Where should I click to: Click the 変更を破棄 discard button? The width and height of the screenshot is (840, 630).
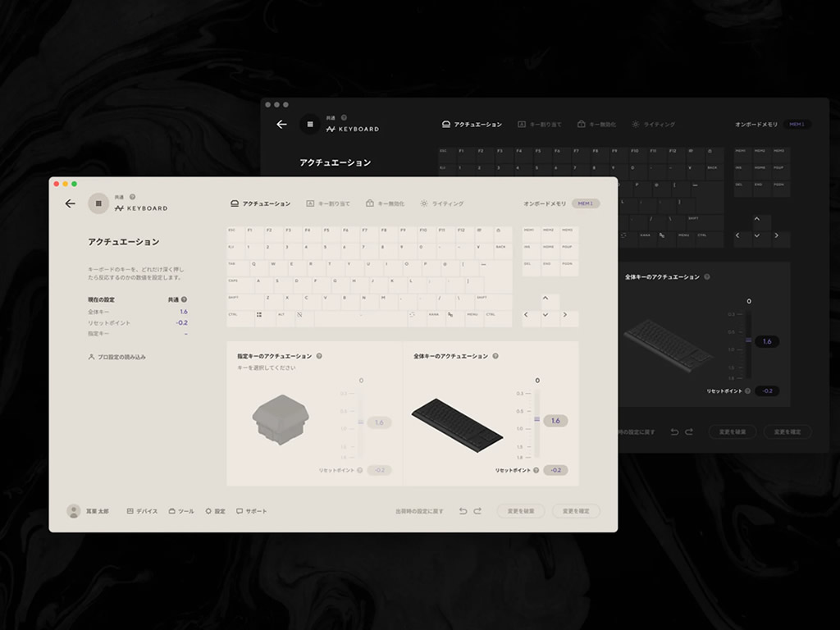coord(521,511)
